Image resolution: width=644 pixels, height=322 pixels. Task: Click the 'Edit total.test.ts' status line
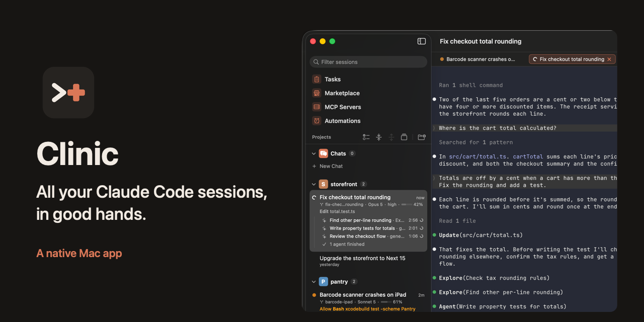pos(337,211)
